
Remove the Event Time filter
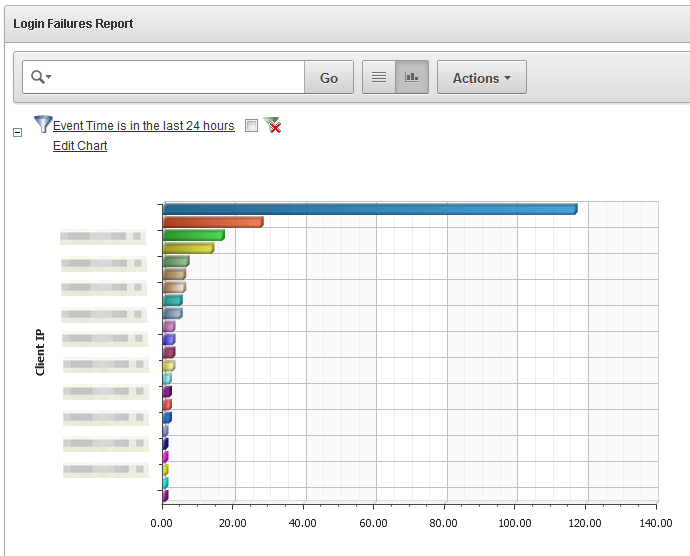[x=272, y=125]
